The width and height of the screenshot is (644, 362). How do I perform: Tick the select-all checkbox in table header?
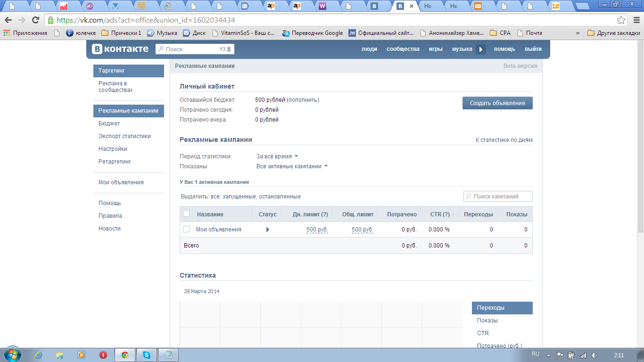coord(186,214)
